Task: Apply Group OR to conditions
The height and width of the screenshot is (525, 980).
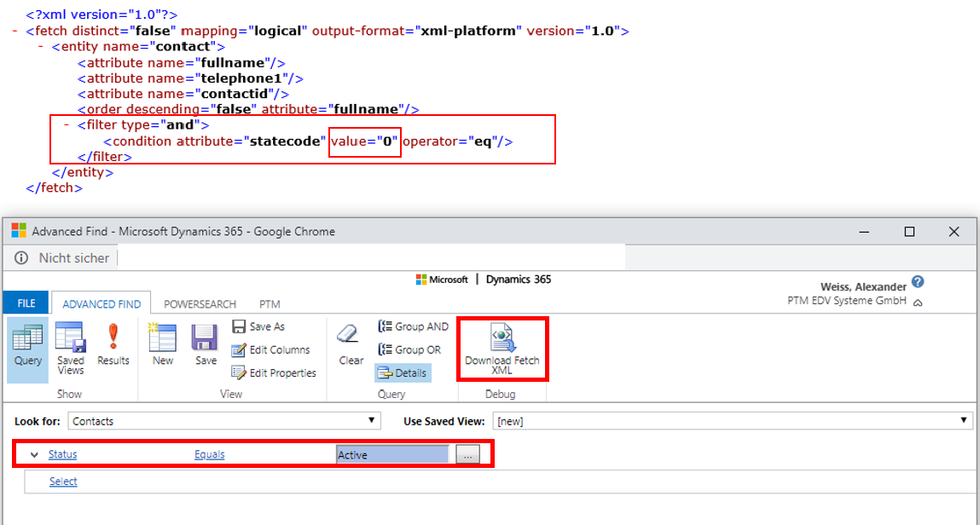Action: point(409,350)
